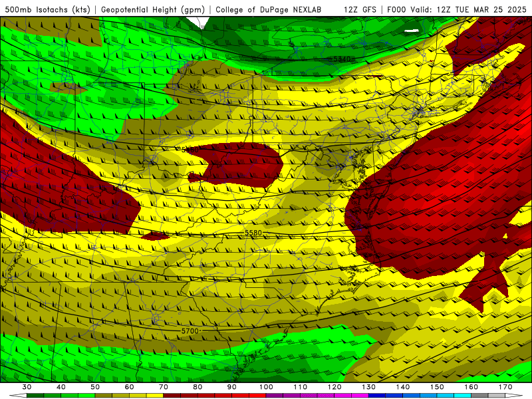Click the 130 label on the color scale

click(369, 387)
